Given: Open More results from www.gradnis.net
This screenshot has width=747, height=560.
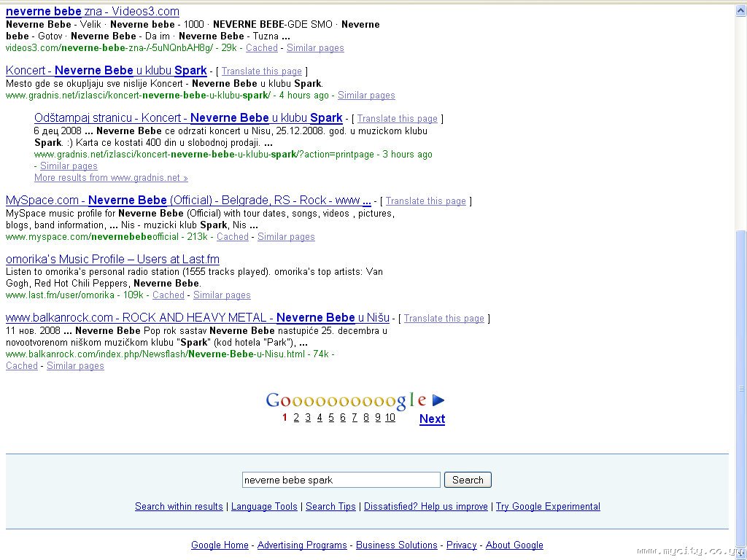Looking at the screenshot, I should 111,178.
